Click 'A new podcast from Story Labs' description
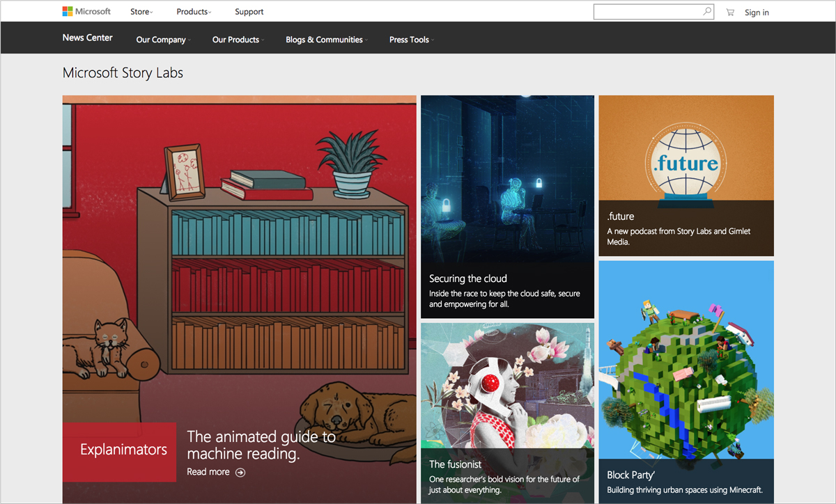This screenshot has height=504, width=836. [679, 237]
